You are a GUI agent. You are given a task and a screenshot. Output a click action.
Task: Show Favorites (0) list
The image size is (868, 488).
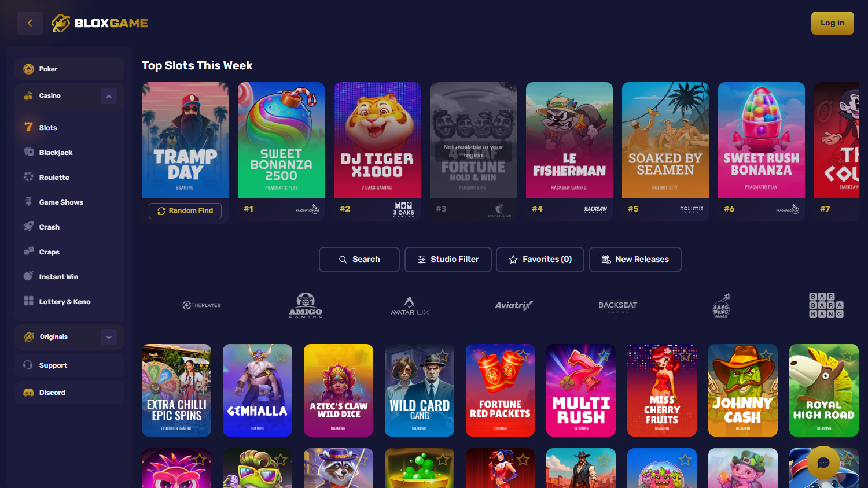(x=540, y=260)
